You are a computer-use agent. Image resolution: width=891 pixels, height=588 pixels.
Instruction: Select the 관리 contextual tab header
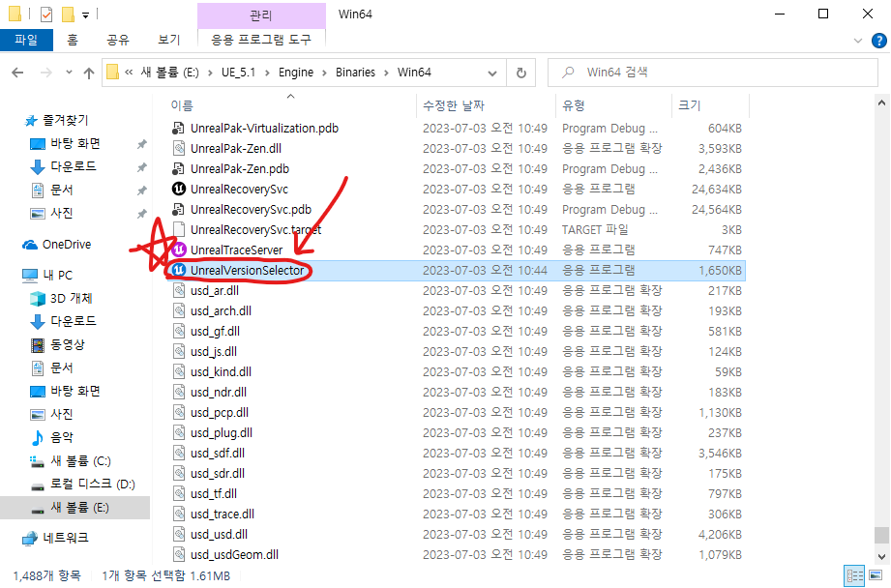(261, 15)
